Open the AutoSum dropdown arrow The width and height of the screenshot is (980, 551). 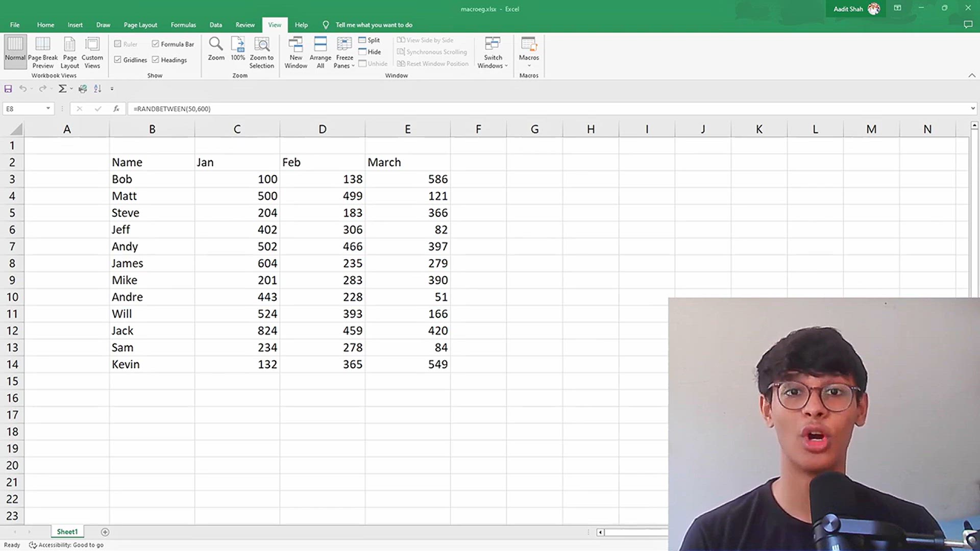[71, 89]
